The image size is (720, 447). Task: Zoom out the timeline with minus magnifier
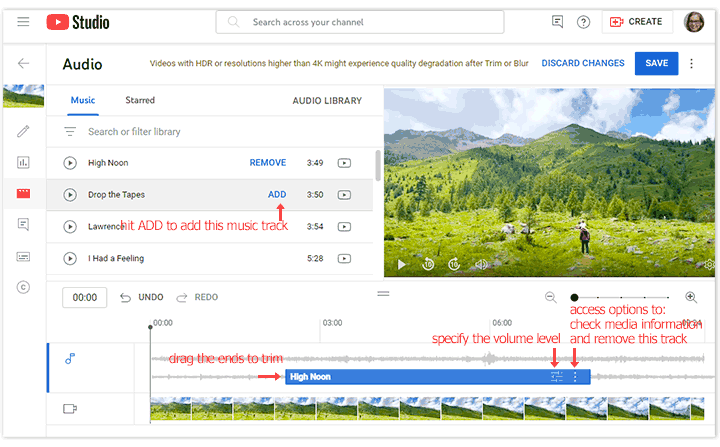pyautogui.click(x=551, y=297)
